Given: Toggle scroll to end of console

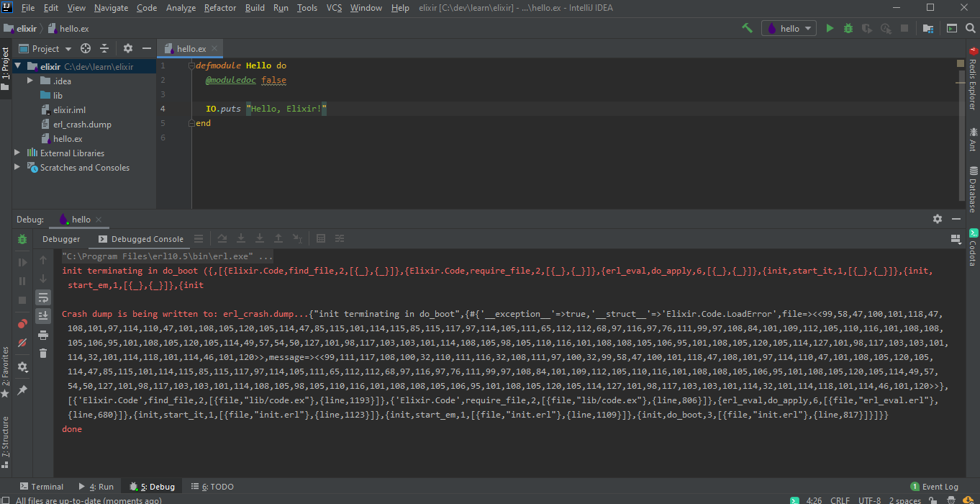Looking at the screenshot, I should coord(43,315).
